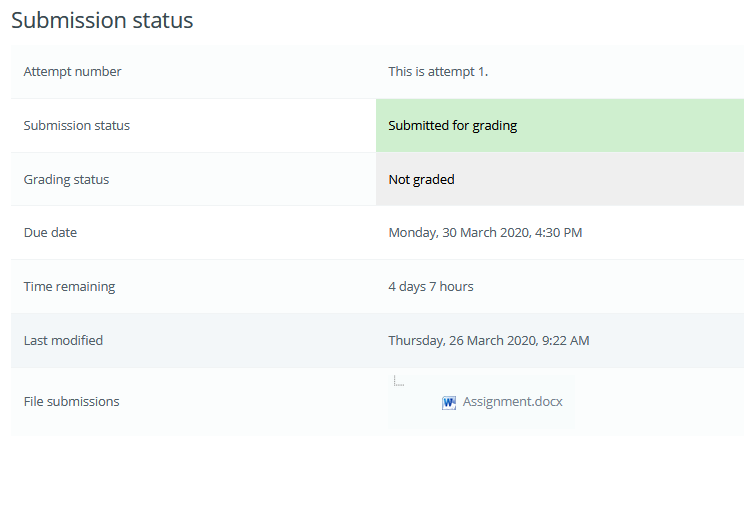Select the "Time remaining" row label
The height and width of the screenshot is (524, 744).
pyautogui.click(x=69, y=287)
